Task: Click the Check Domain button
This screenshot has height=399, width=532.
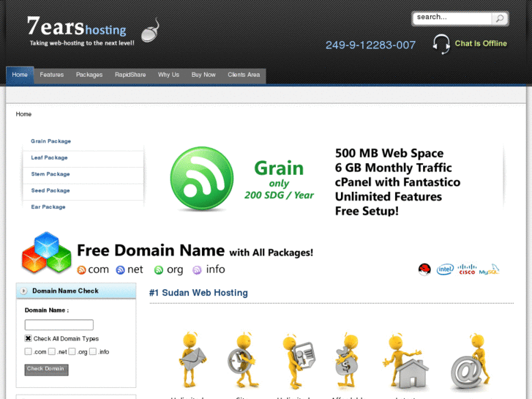Action: 47,370
